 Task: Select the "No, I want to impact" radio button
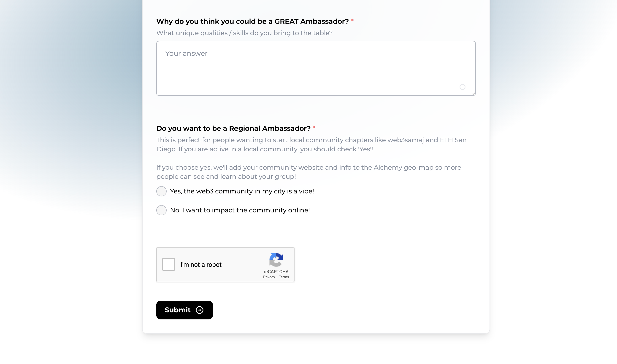[x=161, y=210]
